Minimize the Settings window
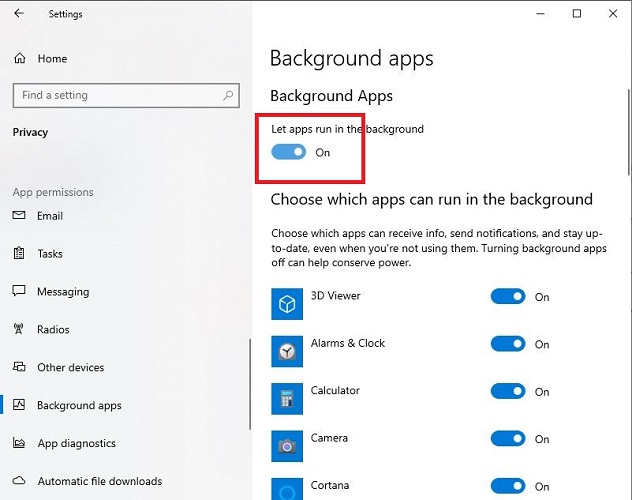Screen dimensions: 632x500 (541, 14)
